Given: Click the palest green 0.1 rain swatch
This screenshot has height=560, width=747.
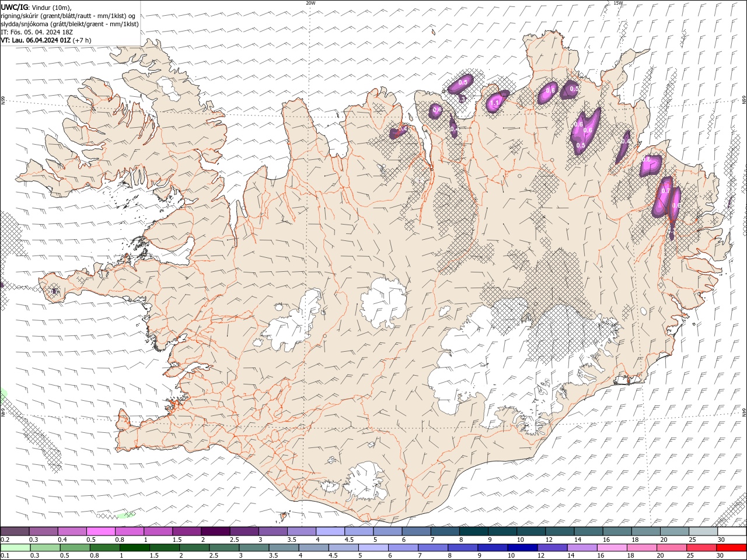Looking at the screenshot, I should pyautogui.click(x=15, y=548).
